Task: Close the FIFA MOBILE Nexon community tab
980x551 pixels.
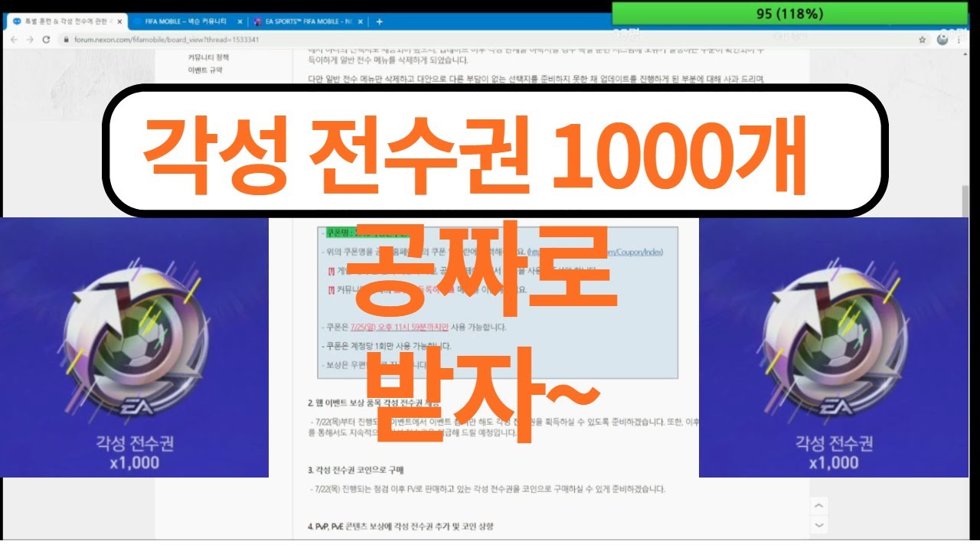Action: point(240,21)
